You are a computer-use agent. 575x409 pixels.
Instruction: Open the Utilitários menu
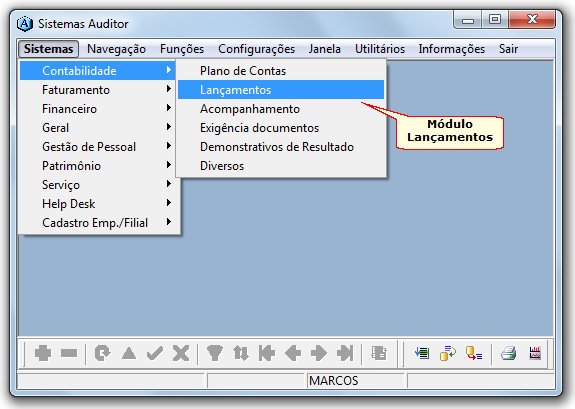click(x=380, y=49)
